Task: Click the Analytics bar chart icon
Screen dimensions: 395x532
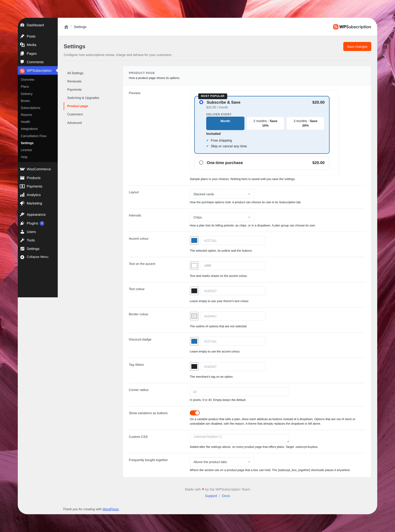Action: coord(22,195)
